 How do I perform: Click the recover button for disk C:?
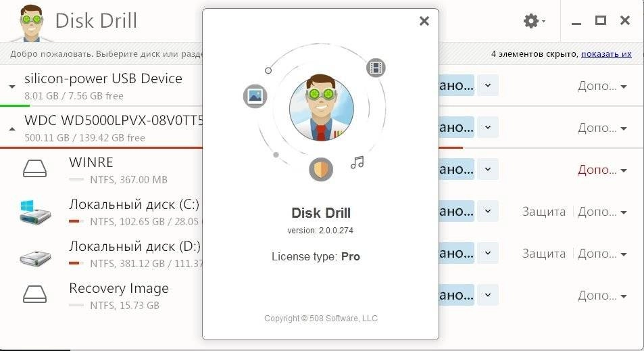pyautogui.click(x=457, y=211)
